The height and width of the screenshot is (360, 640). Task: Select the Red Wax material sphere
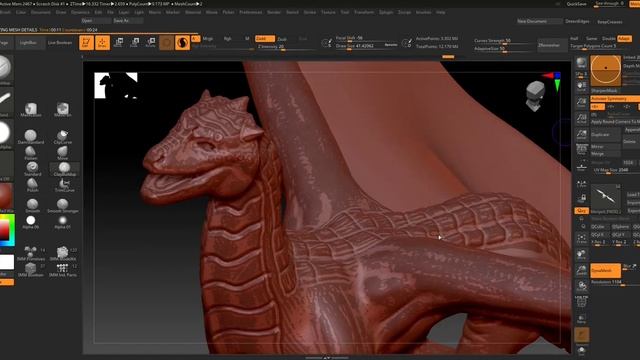[x=6, y=196]
